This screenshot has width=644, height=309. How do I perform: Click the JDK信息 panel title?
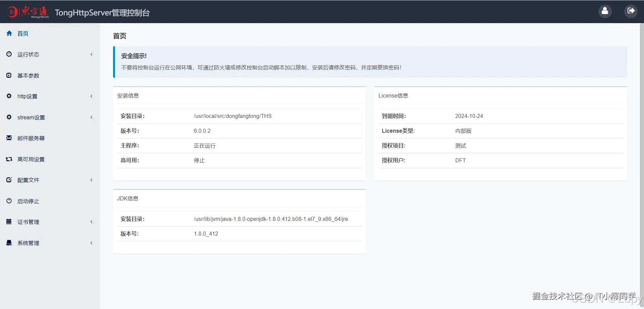[x=127, y=198]
